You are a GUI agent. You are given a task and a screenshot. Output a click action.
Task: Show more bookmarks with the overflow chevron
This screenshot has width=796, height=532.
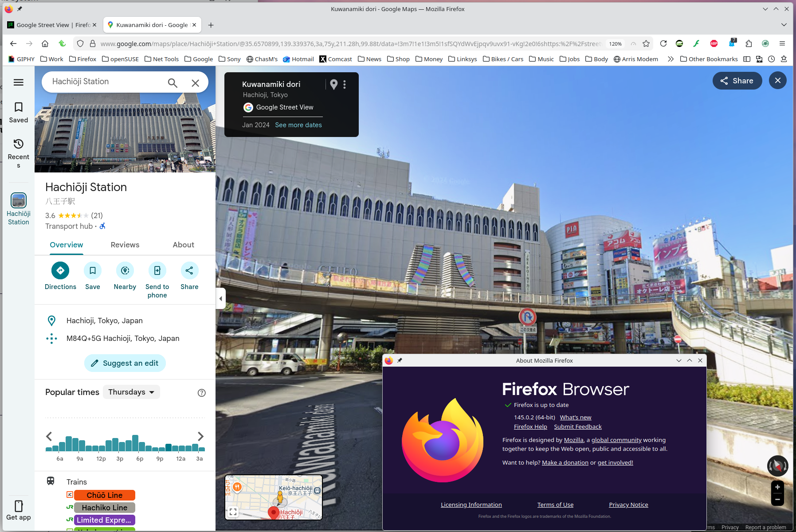671,59
